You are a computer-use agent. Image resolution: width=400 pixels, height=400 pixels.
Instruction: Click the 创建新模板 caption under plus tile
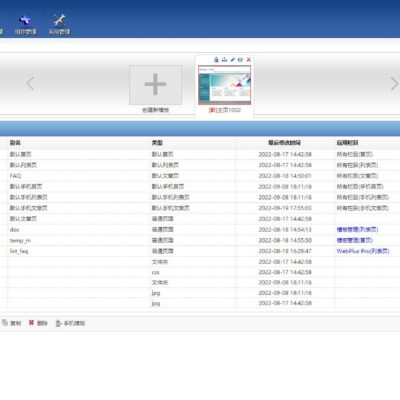155,110
